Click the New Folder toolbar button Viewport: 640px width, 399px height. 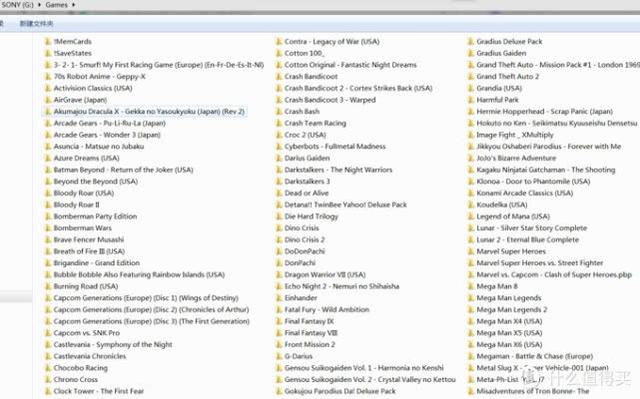[36, 24]
